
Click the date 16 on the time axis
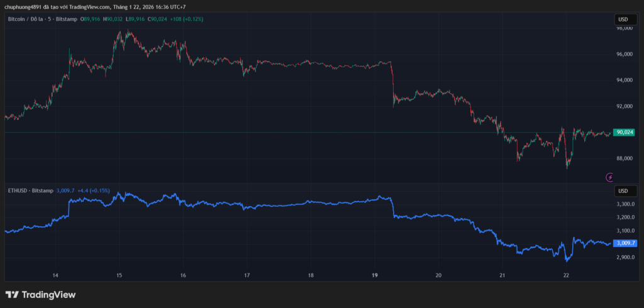[183, 275]
